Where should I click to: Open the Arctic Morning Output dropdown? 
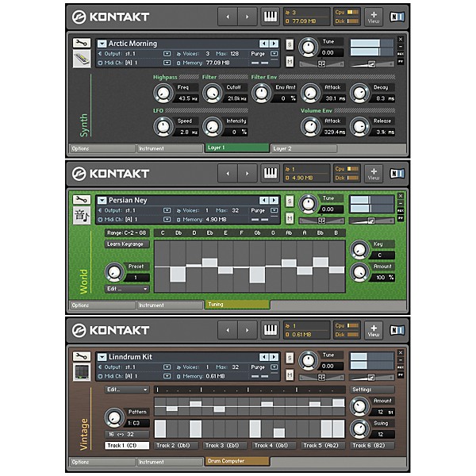click(x=167, y=54)
